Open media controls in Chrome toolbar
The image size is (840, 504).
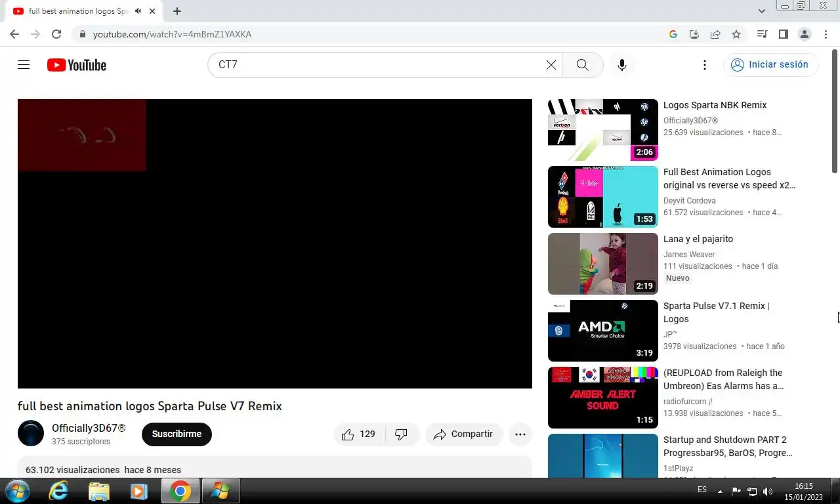tap(762, 34)
